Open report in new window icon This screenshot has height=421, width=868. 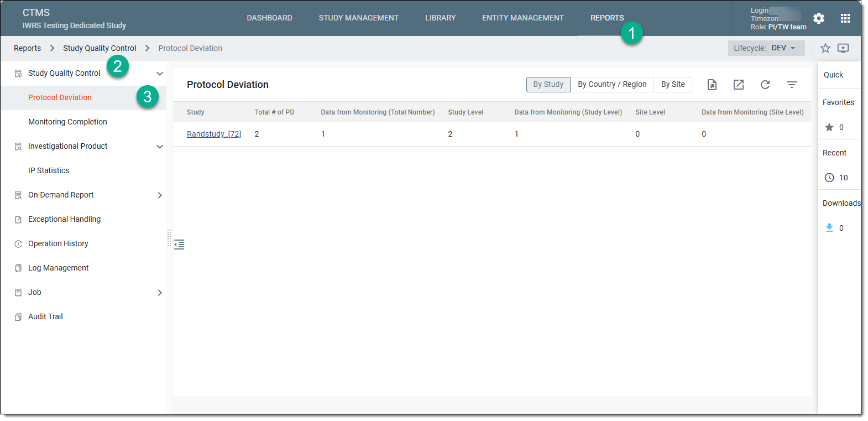click(x=739, y=85)
